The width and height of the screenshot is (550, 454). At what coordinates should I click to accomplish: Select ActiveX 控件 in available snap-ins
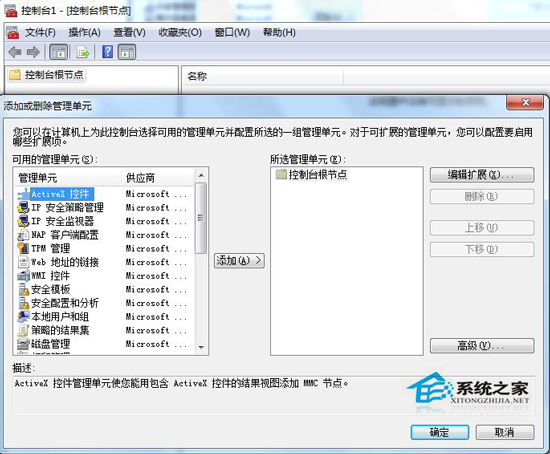click(62, 194)
